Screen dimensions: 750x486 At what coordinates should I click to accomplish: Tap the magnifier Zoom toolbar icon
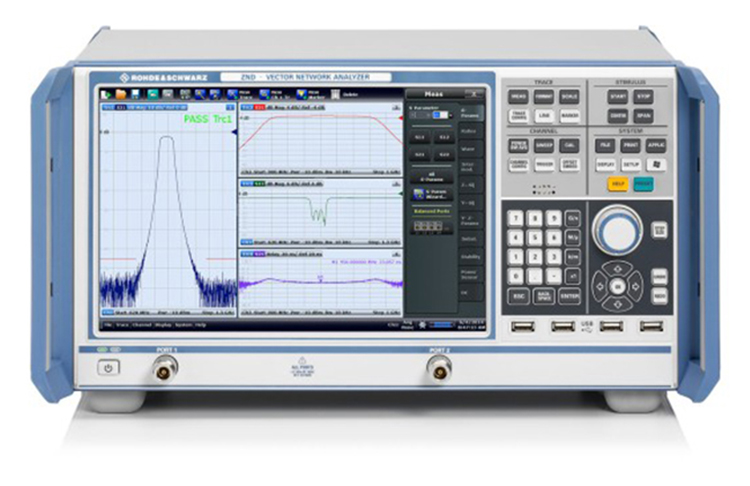coord(200,94)
